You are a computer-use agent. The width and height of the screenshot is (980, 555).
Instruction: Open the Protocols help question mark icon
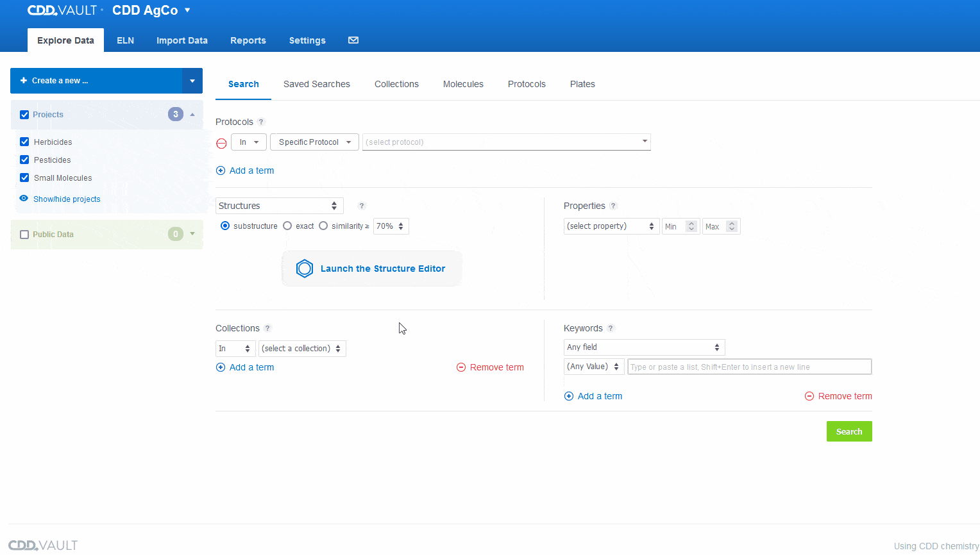click(x=260, y=122)
